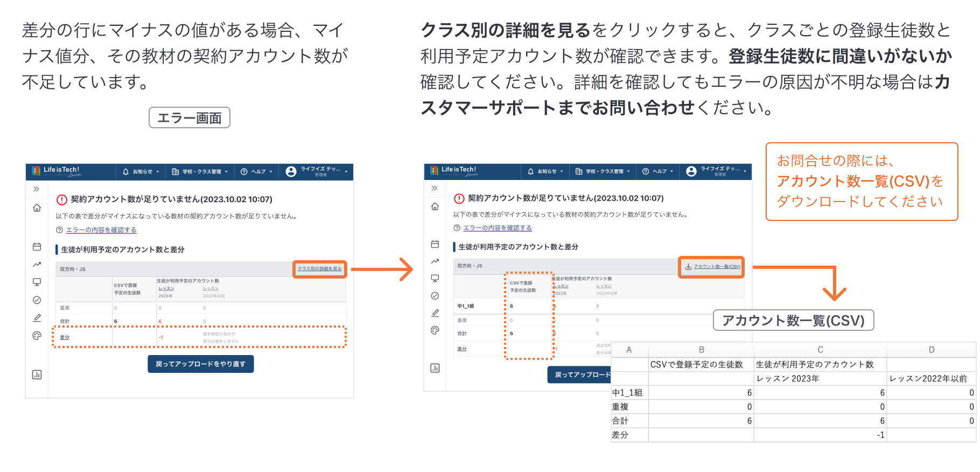Click the trend chart icon in right screenshot sidebar
The image size is (980, 472).
[x=435, y=261]
